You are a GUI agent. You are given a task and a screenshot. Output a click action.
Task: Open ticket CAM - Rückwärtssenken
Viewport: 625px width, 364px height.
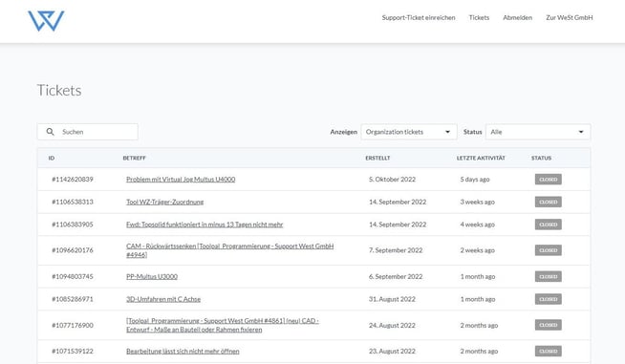point(230,250)
